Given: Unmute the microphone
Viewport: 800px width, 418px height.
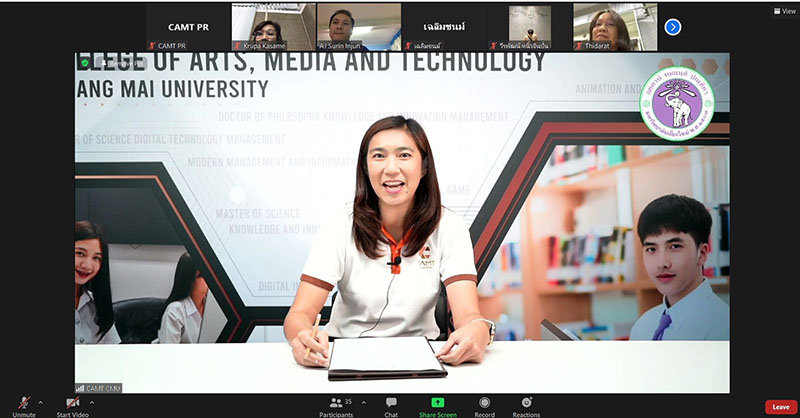Looking at the screenshot, I should click(x=24, y=406).
